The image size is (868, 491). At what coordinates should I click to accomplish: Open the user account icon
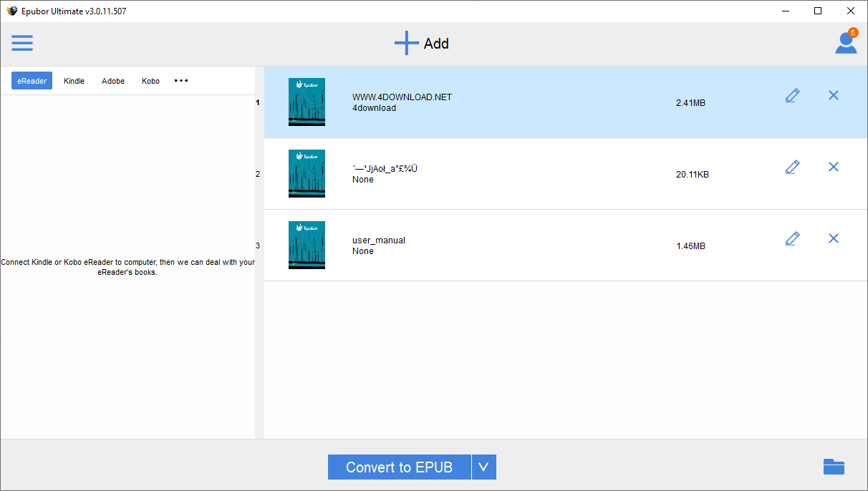pos(846,43)
